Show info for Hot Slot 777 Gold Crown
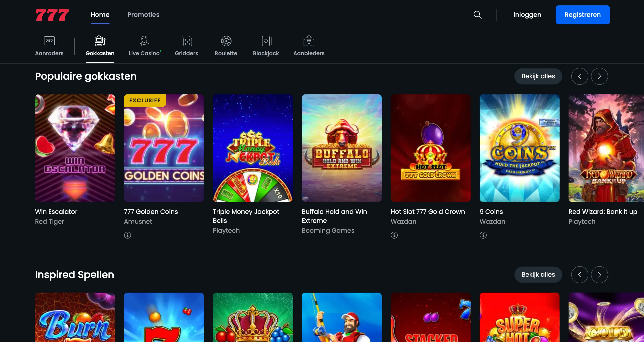This screenshot has height=342, width=644. pos(394,235)
